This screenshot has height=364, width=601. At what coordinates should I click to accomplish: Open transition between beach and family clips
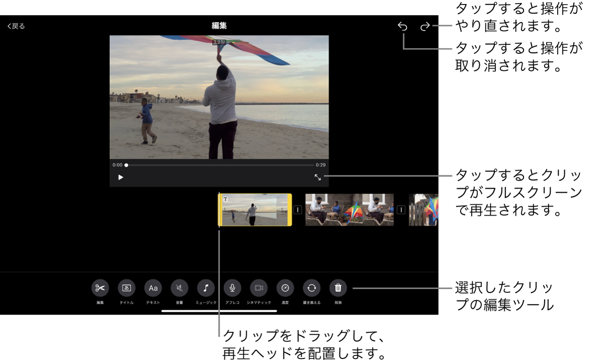[298, 210]
